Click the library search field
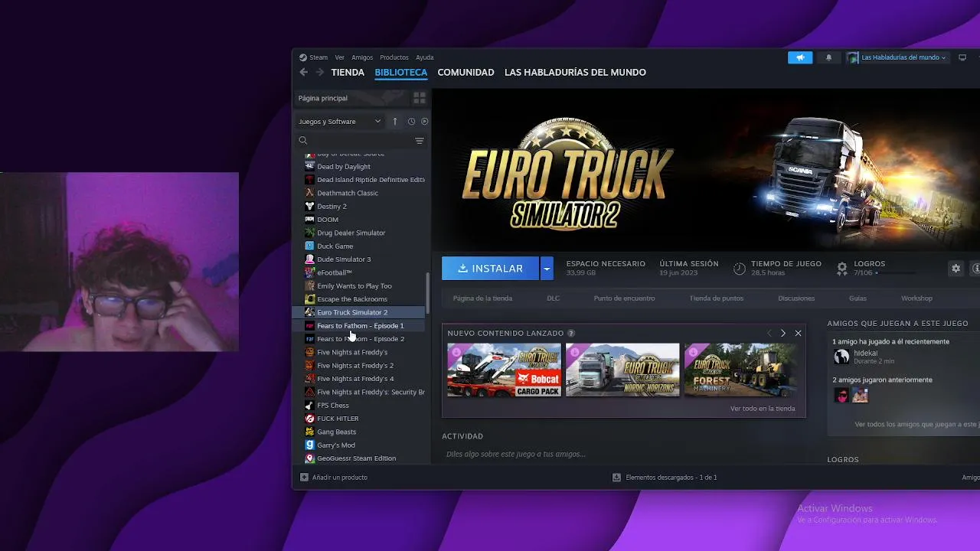Viewport: 980px width, 551px height. click(360, 141)
